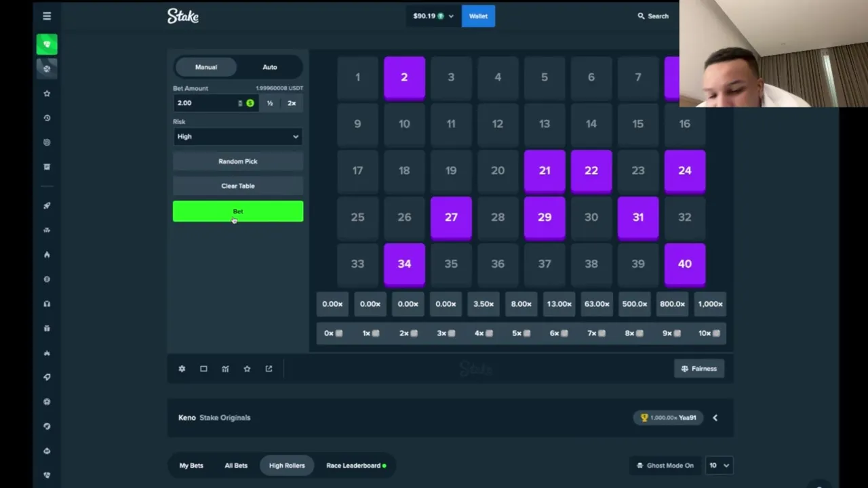Click Random Pick button
Screen dimensions: 868x488
pyautogui.click(x=237, y=161)
